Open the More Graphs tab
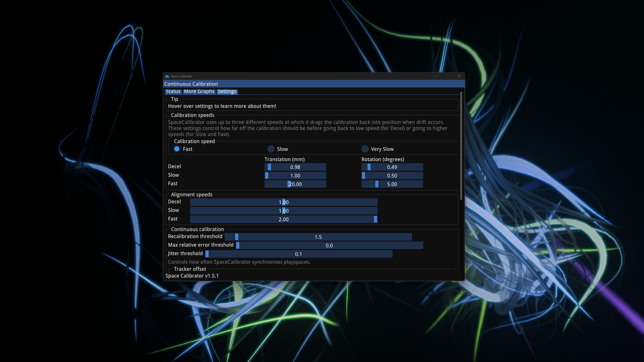 tap(199, 91)
